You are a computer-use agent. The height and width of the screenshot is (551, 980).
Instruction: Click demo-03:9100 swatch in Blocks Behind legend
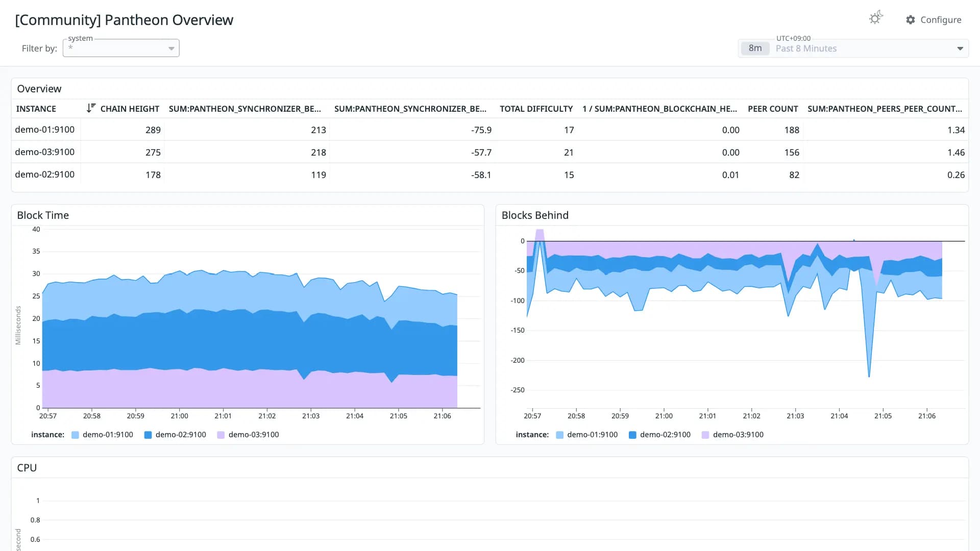(x=705, y=435)
